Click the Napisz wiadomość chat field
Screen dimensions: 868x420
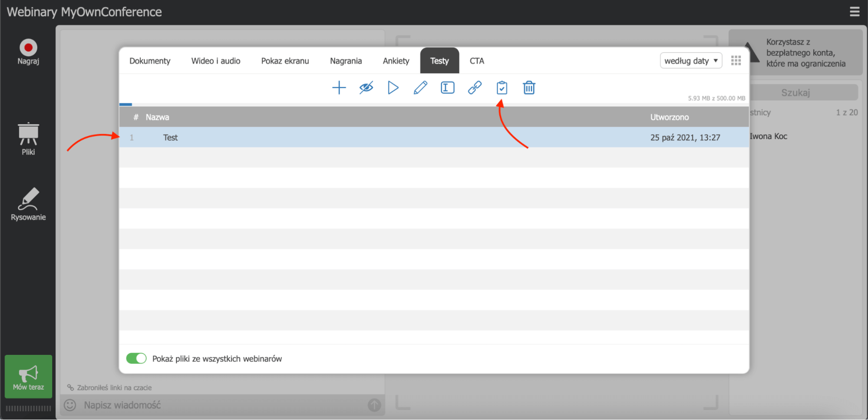217,405
